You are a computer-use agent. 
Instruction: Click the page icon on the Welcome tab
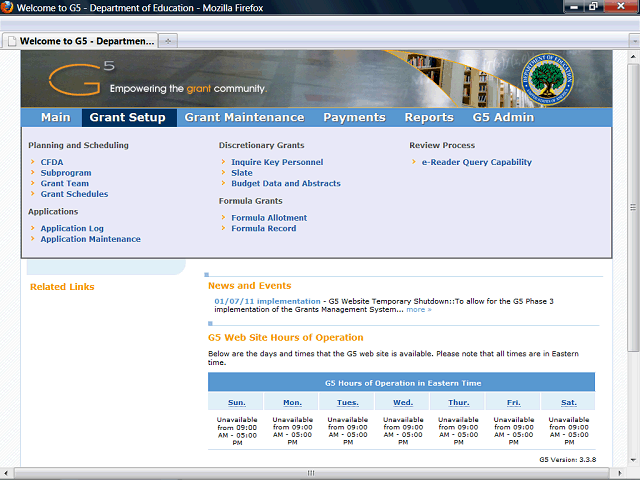(x=12, y=41)
